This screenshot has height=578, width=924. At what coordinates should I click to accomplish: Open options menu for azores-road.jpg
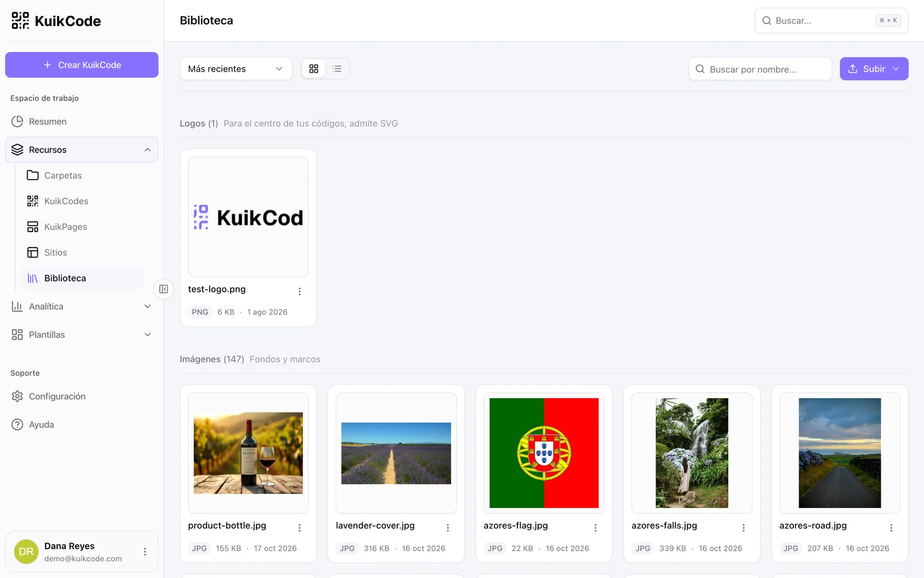[891, 528]
